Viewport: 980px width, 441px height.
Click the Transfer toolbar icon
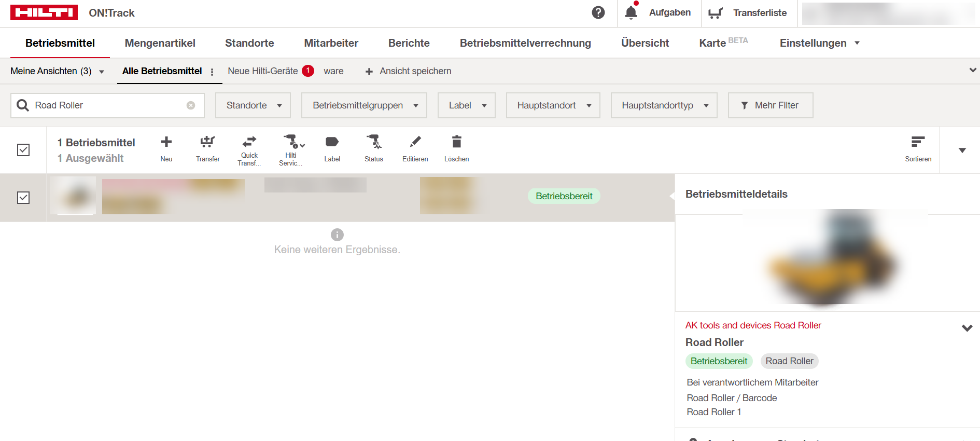208,142
